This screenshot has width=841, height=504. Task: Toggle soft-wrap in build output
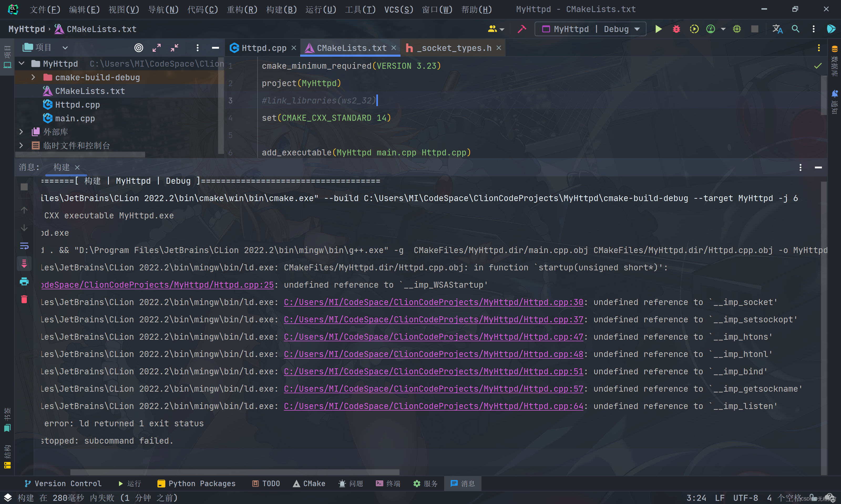pos(24,246)
